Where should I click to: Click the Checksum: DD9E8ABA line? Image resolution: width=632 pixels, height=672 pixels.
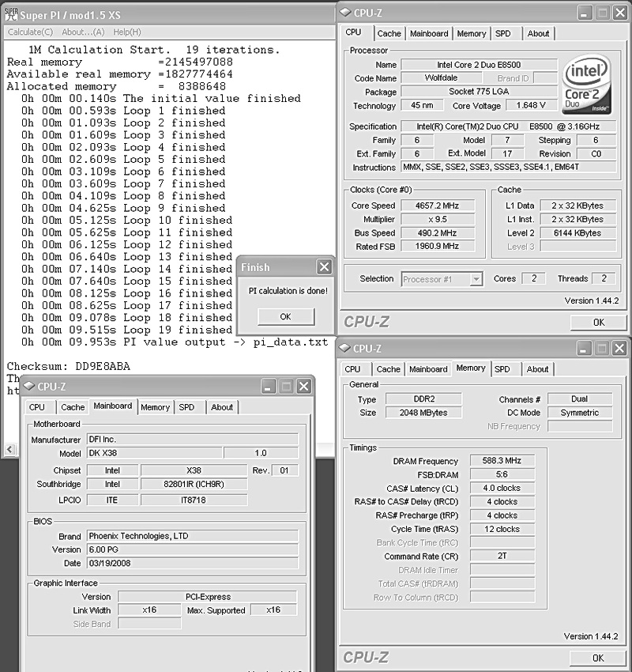pos(69,366)
